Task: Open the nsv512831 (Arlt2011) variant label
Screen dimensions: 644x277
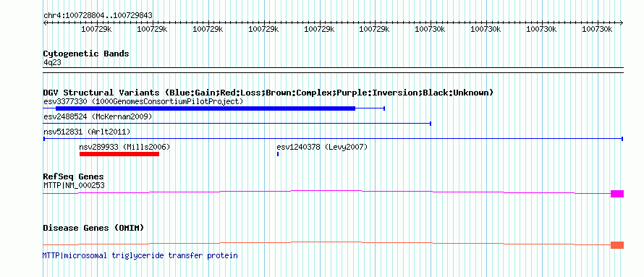Action: point(87,132)
